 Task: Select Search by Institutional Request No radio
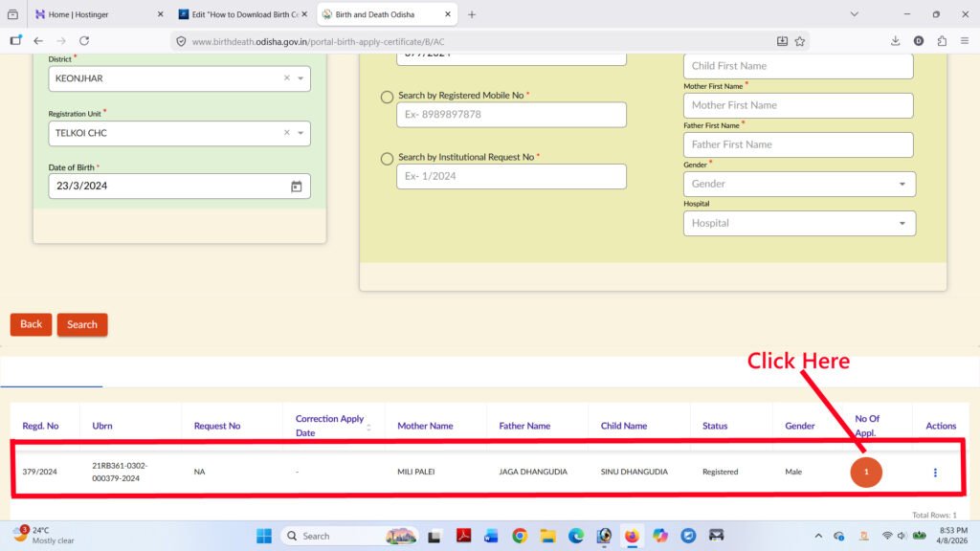tap(387, 158)
